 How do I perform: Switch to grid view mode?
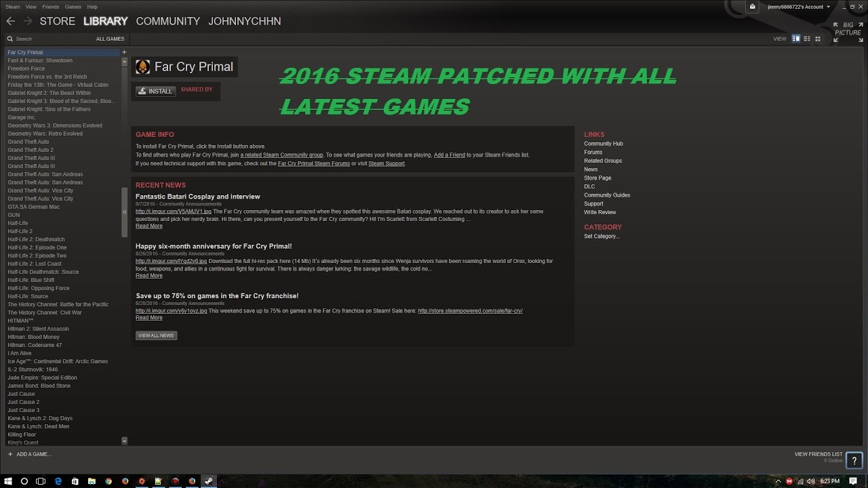(818, 39)
